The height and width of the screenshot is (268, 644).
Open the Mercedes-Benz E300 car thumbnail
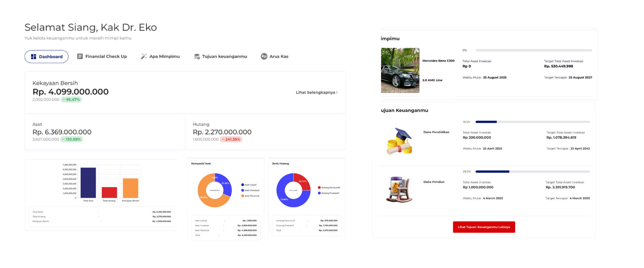(400, 70)
